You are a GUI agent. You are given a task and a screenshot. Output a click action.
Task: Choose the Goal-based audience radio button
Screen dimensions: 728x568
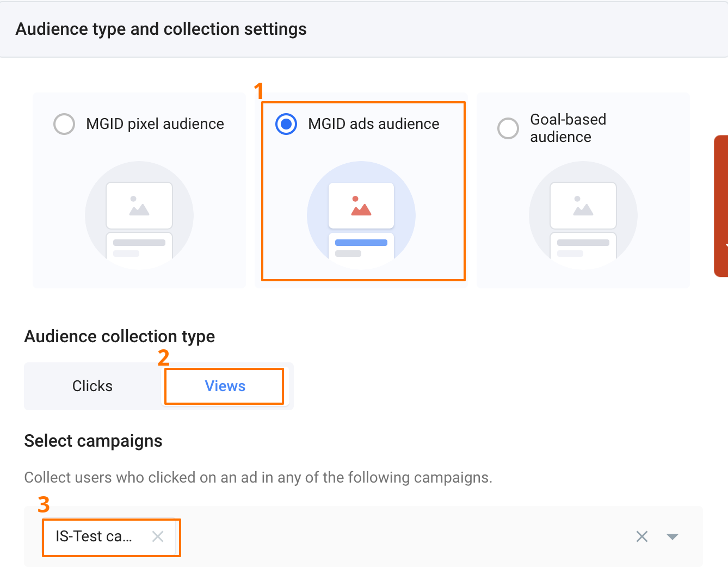pyautogui.click(x=508, y=128)
